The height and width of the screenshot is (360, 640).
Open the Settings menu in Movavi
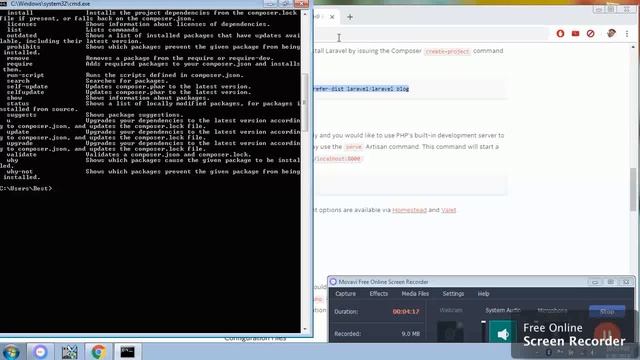pos(453,293)
